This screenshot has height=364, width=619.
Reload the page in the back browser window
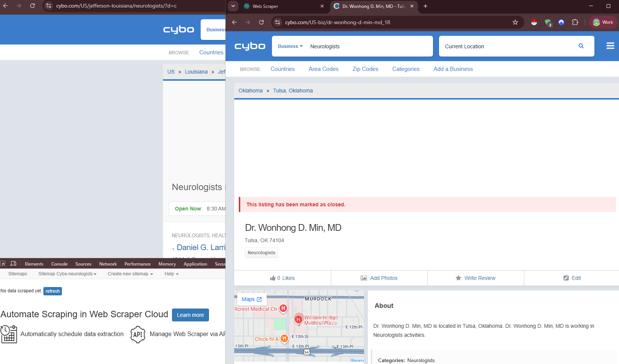[x=32, y=6]
